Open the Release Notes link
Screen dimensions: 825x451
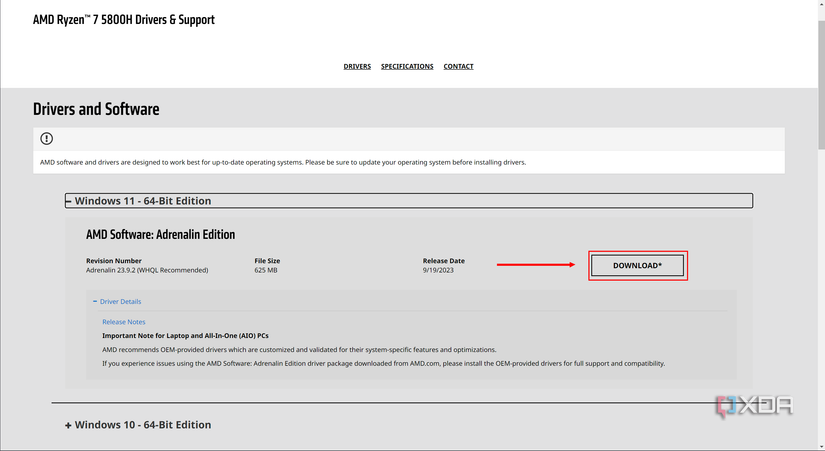pos(124,322)
